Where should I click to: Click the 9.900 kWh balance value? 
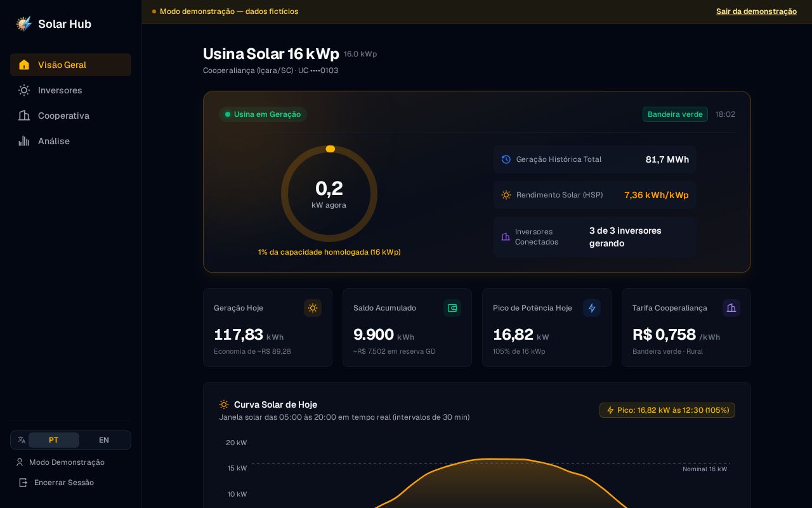(384, 335)
